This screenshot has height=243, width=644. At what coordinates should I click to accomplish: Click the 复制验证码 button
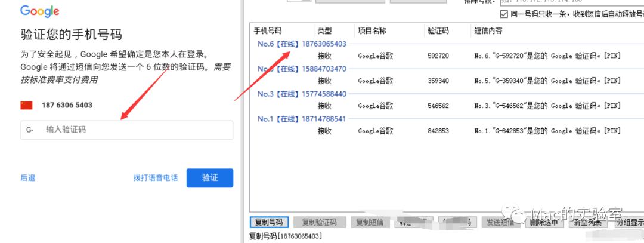tap(319, 223)
